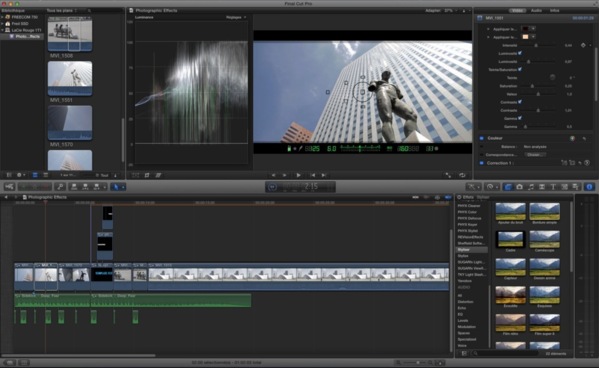The image size is (599, 368).
Task: Open the enhancements magic wand menu
Action: pyautogui.click(x=473, y=186)
